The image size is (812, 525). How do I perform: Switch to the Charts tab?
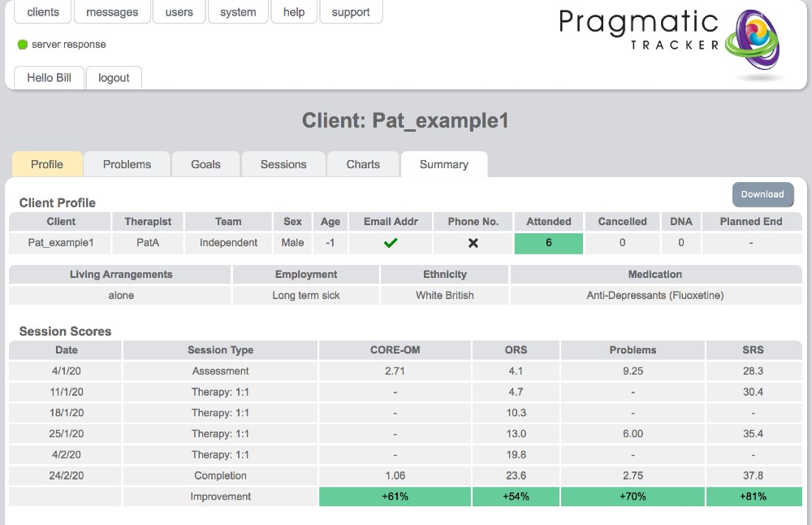pyautogui.click(x=363, y=164)
